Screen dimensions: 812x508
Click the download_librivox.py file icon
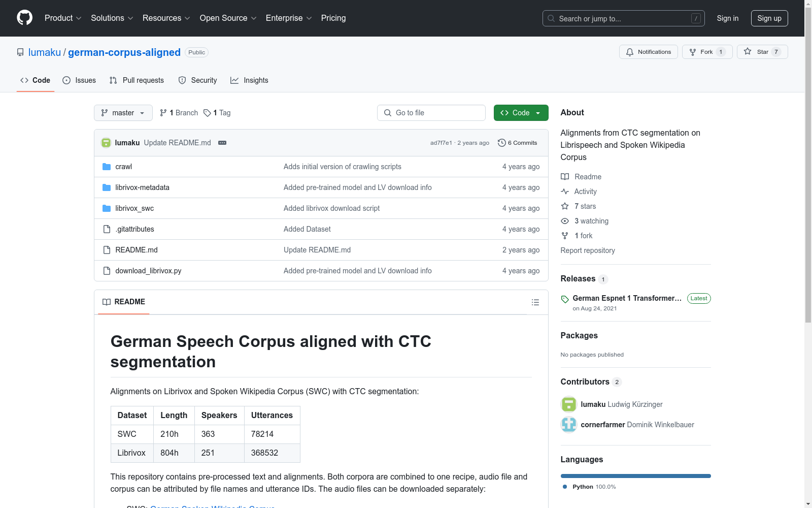pos(107,271)
